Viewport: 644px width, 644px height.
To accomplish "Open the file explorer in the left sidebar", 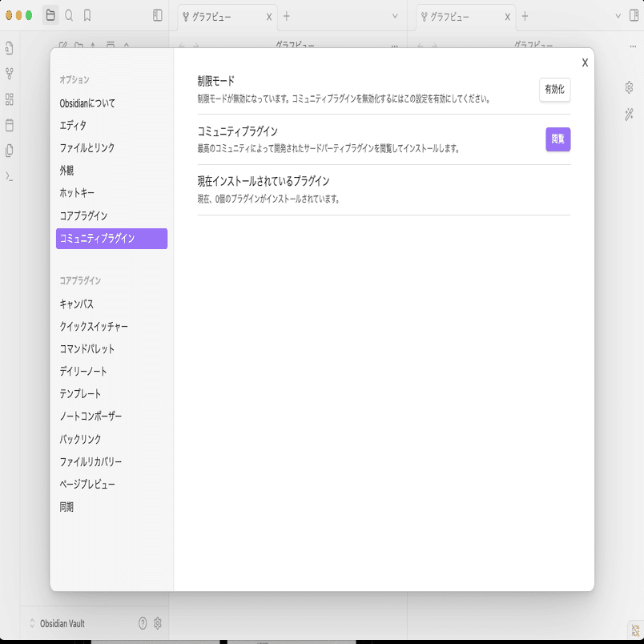I will [x=50, y=16].
